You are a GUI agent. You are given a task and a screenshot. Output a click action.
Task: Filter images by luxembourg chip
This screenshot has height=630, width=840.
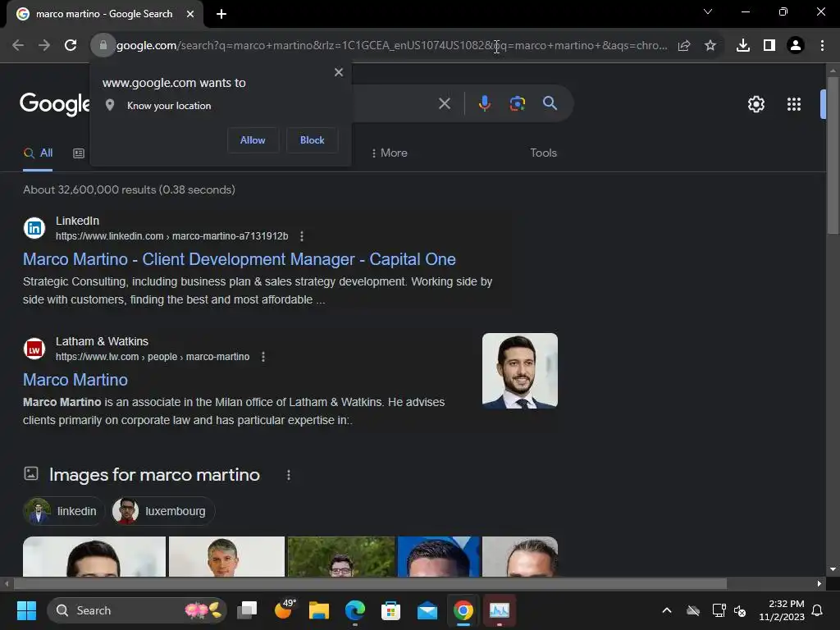[163, 511]
